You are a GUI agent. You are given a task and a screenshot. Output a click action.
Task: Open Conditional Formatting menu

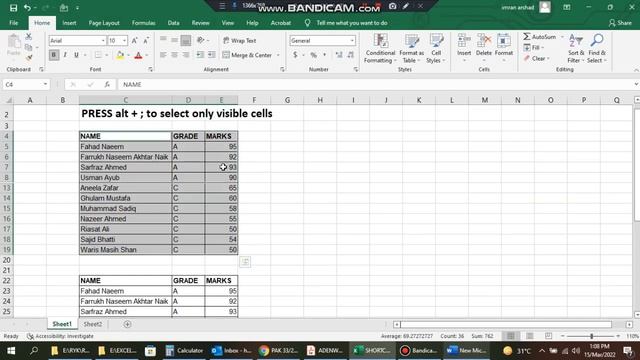point(380,49)
